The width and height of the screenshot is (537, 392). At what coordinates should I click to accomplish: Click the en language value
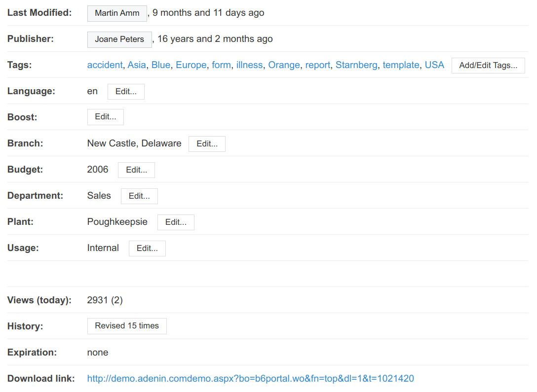click(x=92, y=91)
